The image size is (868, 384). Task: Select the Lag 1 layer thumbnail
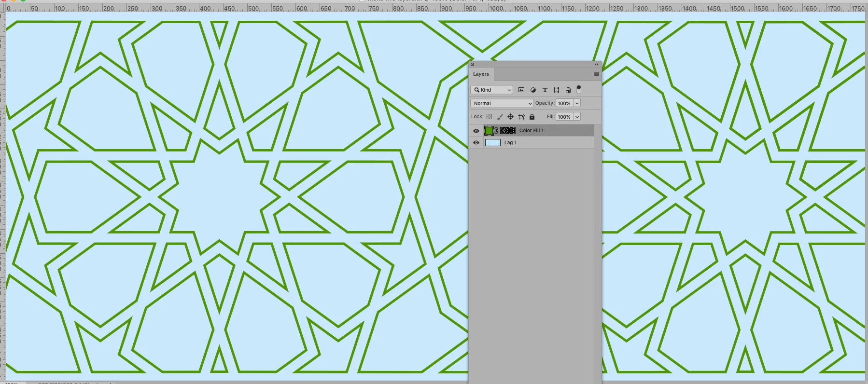pyautogui.click(x=492, y=143)
